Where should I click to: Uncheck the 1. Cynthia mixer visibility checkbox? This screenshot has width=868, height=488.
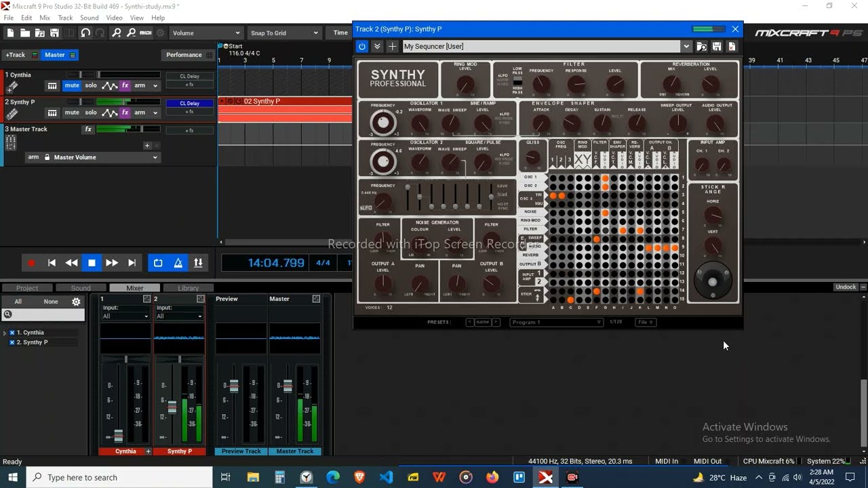(12, 333)
